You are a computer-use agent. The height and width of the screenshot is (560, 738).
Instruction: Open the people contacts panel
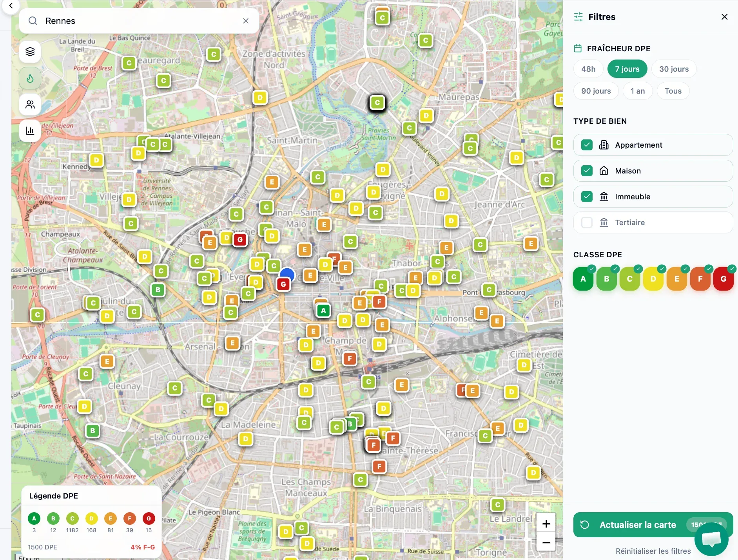pyautogui.click(x=30, y=105)
